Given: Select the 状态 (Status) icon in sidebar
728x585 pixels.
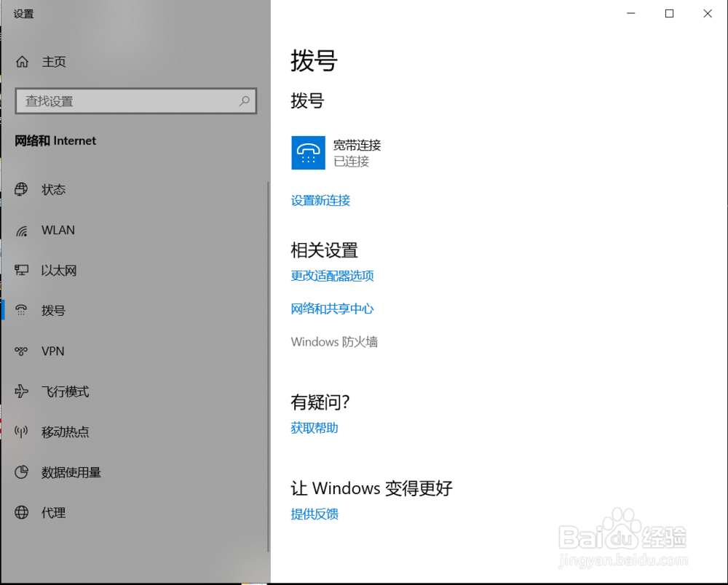Looking at the screenshot, I should tap(22, 189).
